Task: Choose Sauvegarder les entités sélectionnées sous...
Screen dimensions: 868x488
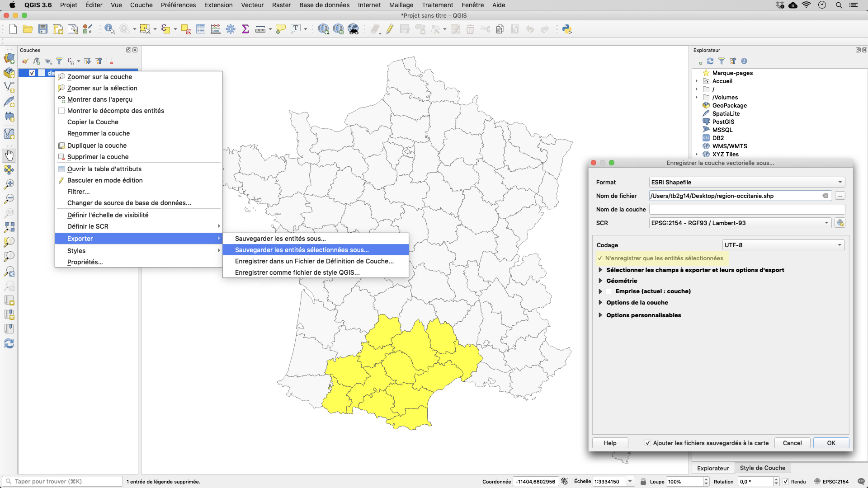Action: pyautogui.click(x=316, y=250)
